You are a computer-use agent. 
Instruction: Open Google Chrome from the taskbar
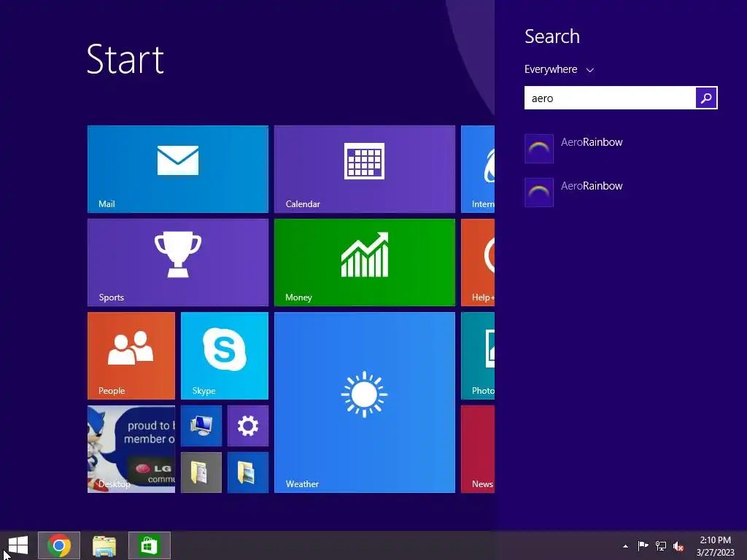click(59, 545)
